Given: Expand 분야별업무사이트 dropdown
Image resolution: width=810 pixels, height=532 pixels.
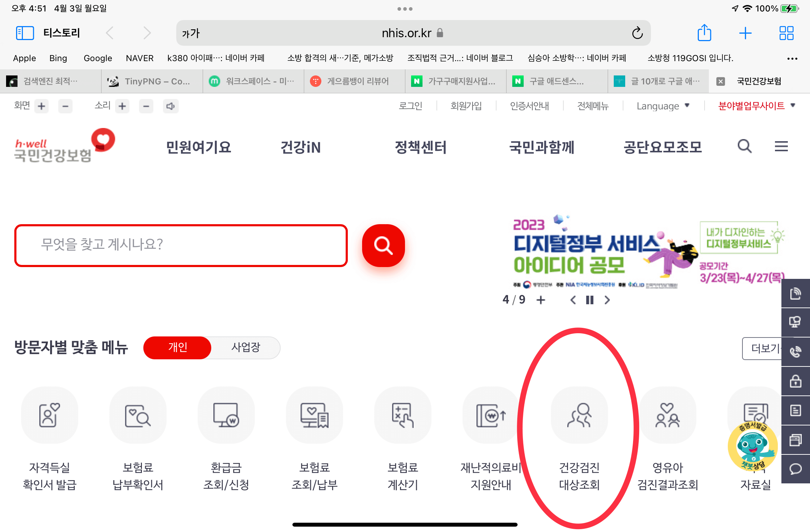Looking at the screenshot, I should point(756,106).
